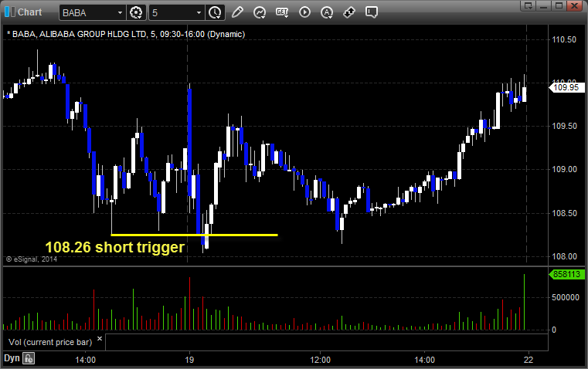
Task: Expand the interval dropdown arrow showing 5
Action: coord(199,12)
